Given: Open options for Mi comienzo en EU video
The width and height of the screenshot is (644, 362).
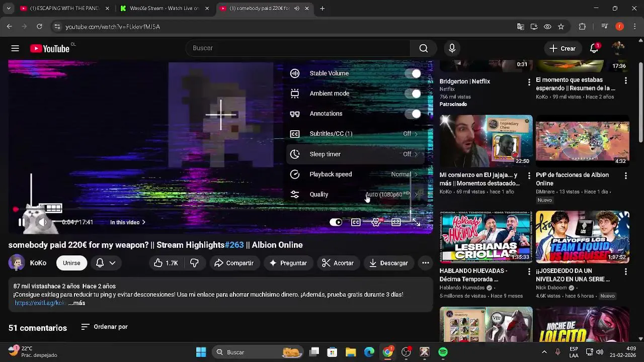Looking at the screenshot, I should 529,175.
